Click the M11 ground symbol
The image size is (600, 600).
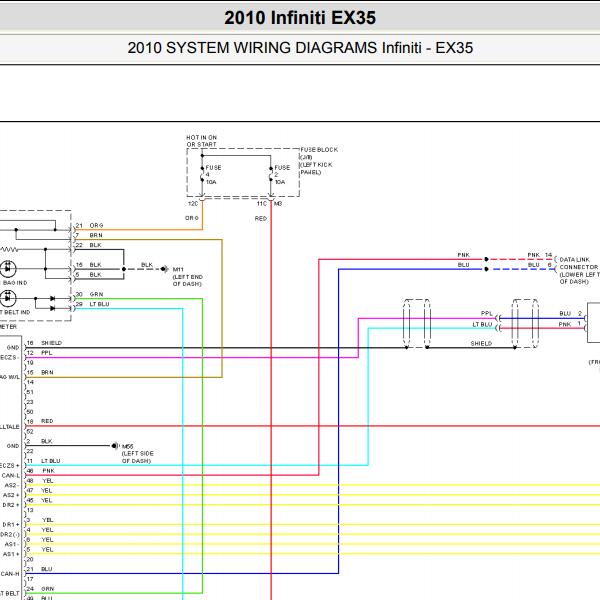165,269
